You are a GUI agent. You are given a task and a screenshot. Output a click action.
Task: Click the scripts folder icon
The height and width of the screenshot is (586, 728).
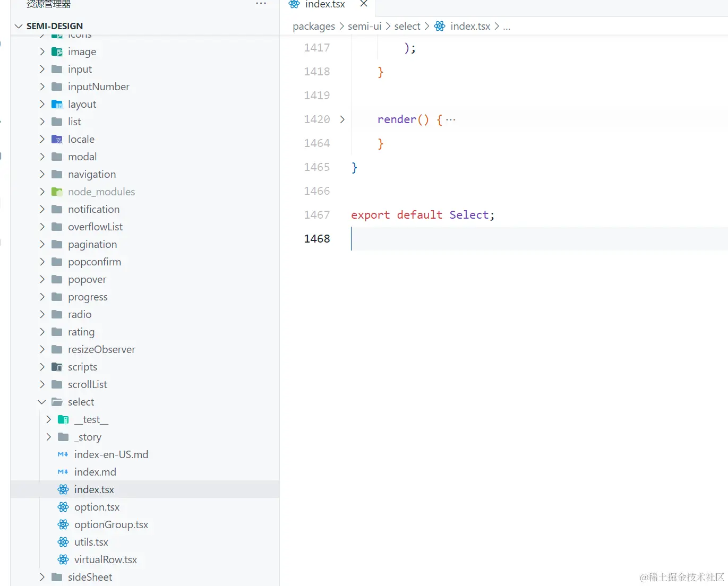coord(57,367)
